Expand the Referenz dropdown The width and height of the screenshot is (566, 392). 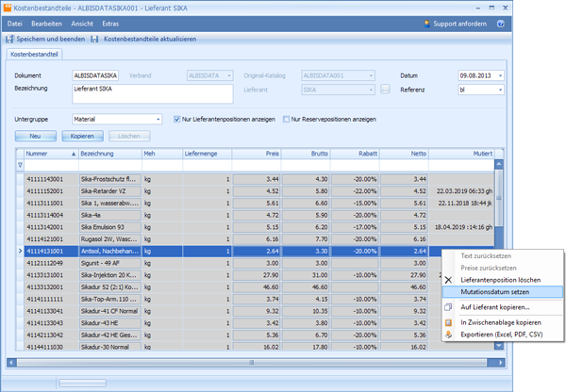500,90
